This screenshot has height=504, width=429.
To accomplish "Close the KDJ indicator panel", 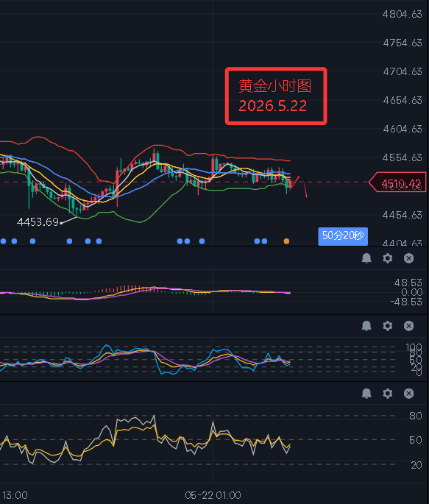I will pyautogui.click(x=408, y=326).
